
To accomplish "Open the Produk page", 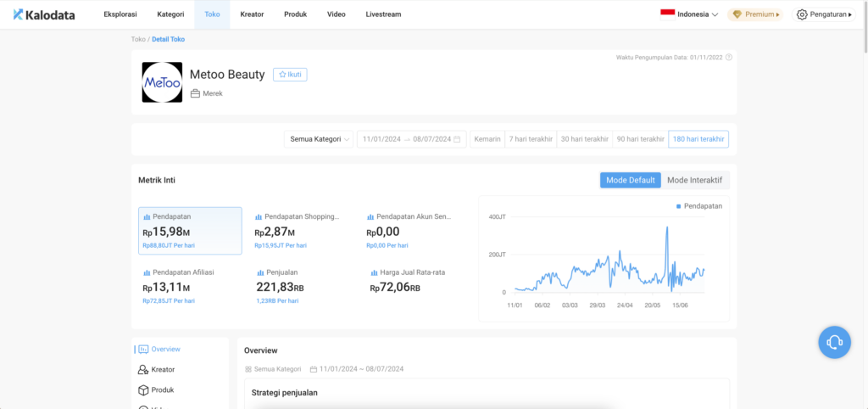I will (295, 14).
